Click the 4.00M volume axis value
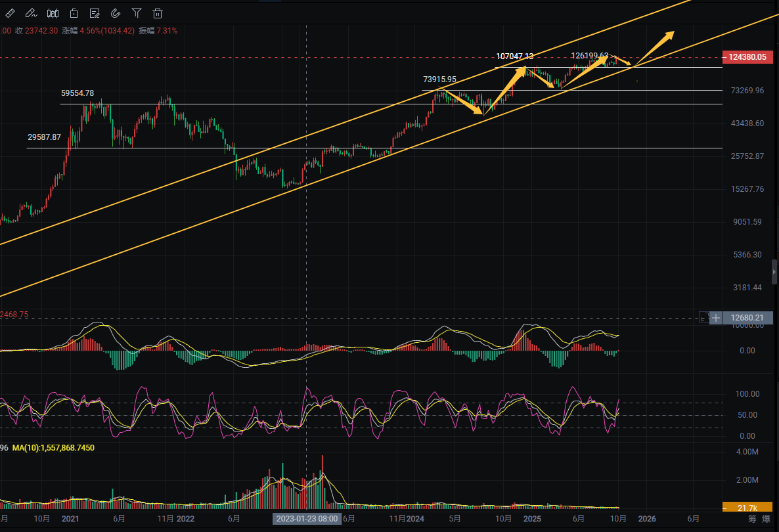The image size is (779, 532). click(747, 451)
